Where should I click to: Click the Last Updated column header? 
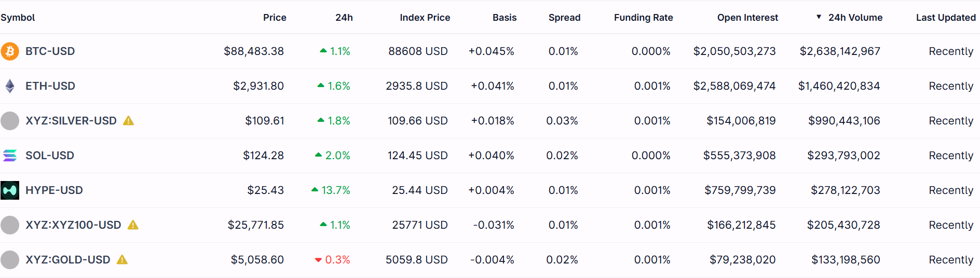click(x=946, y=18)
